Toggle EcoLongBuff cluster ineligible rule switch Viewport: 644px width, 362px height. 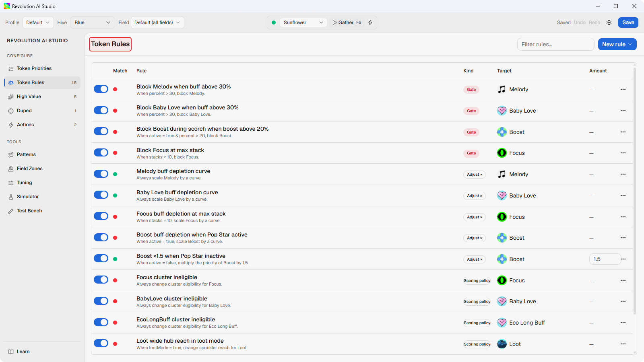(x=101, y=322)
